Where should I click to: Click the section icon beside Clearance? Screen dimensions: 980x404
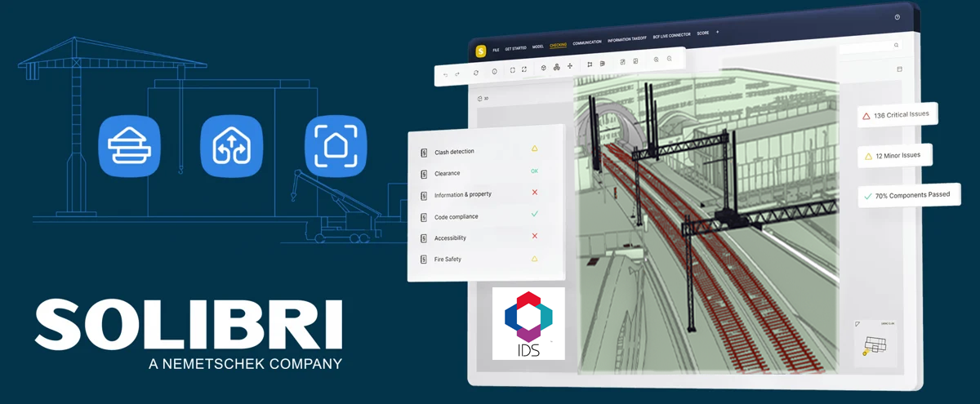(x=424, y=174)
